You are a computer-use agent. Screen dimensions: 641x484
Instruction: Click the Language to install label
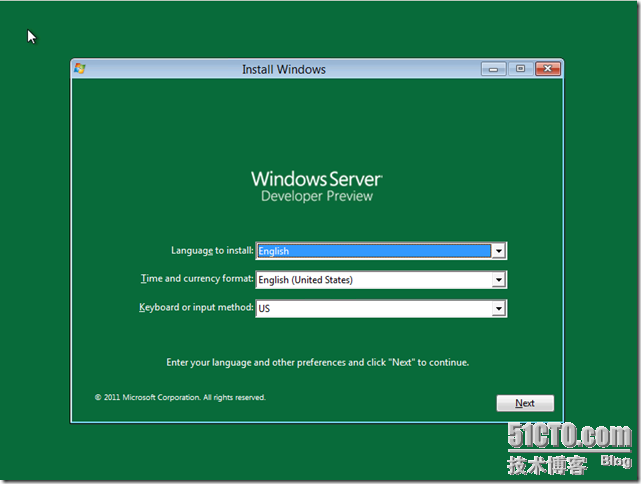(x=212, y=251)
